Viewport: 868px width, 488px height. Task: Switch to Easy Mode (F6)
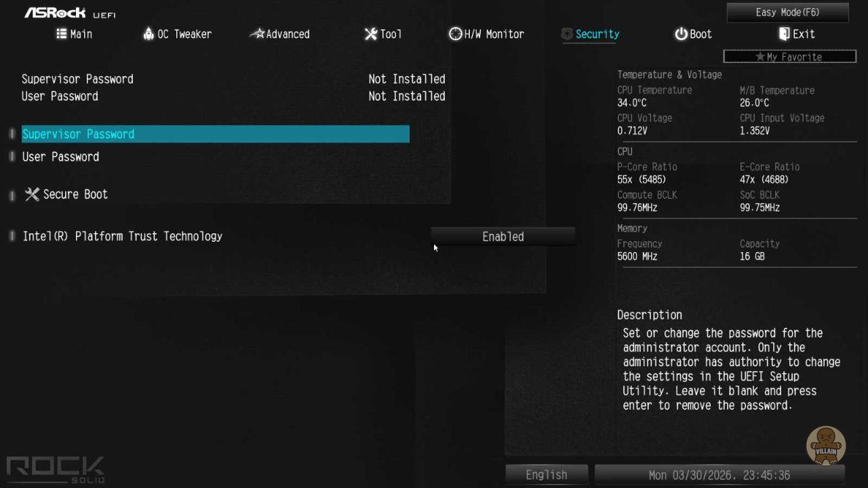coord(787,12)
